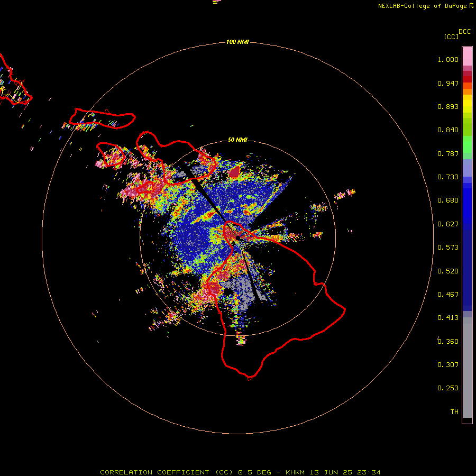Click the 0.680 legend value
The width and height of the screenshot is (476, 476).
(448, 200)
